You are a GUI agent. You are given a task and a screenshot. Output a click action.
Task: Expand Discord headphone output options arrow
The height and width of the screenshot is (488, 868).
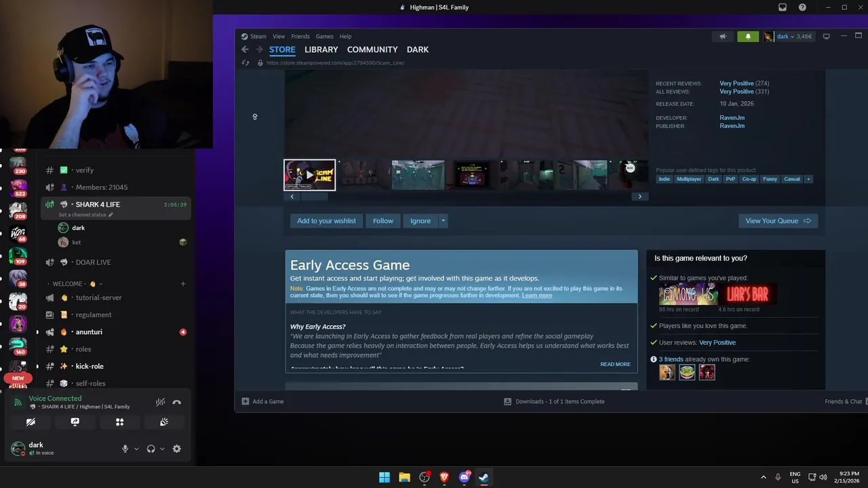tap(162, 449)
